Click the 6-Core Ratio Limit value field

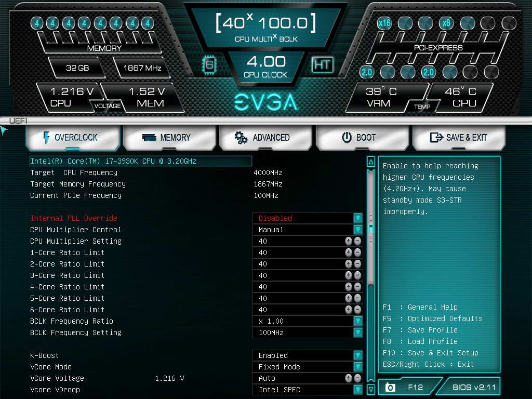(308, 310)
